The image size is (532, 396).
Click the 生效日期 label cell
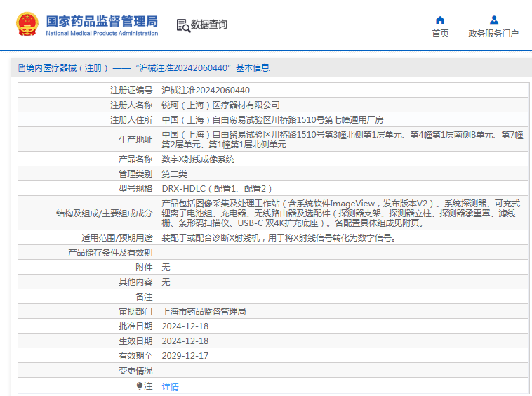coord(135,341)
